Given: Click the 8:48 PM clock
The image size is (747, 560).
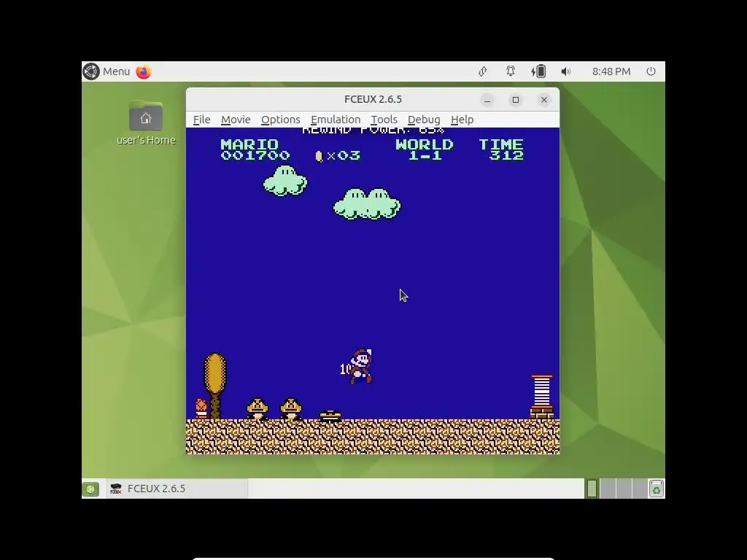Looking at the screenshot, I should pos(611,71).
